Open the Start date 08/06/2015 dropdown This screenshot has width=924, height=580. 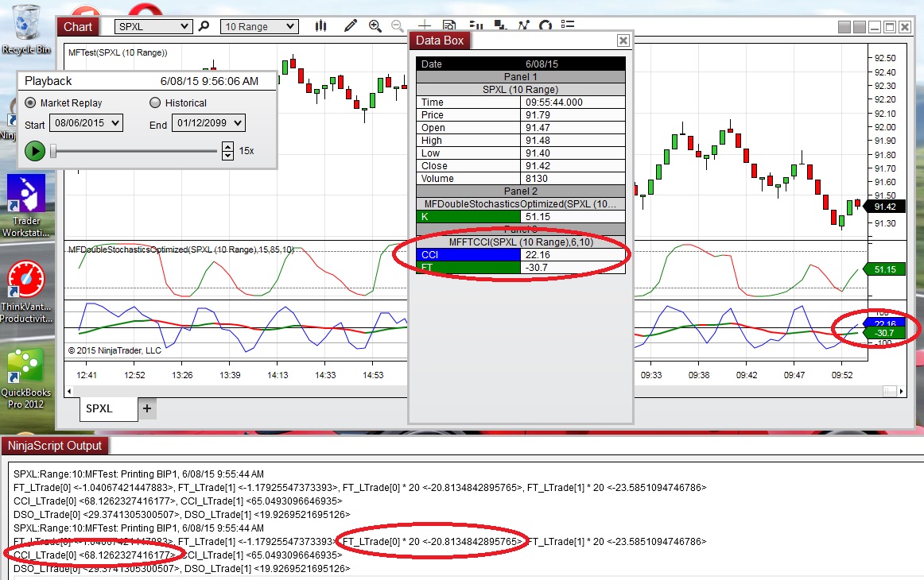86,123
